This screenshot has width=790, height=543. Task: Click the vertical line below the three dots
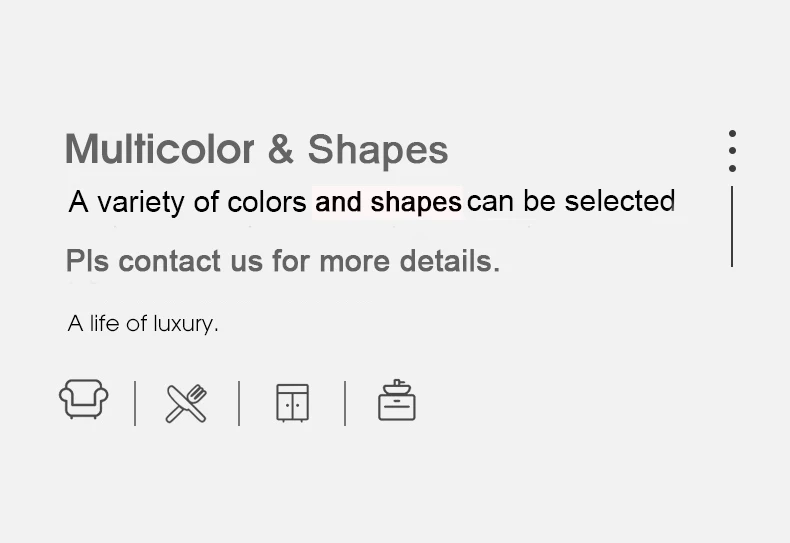(x=733, y=226)
